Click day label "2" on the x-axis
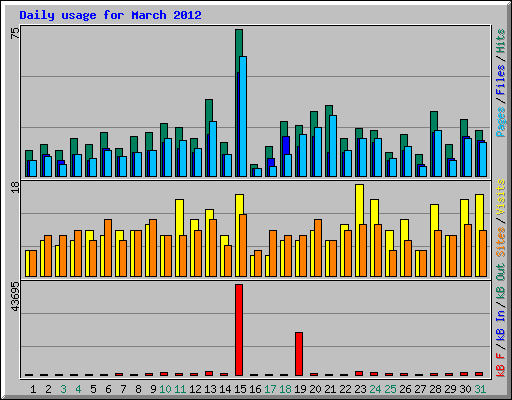 point(48,389)
